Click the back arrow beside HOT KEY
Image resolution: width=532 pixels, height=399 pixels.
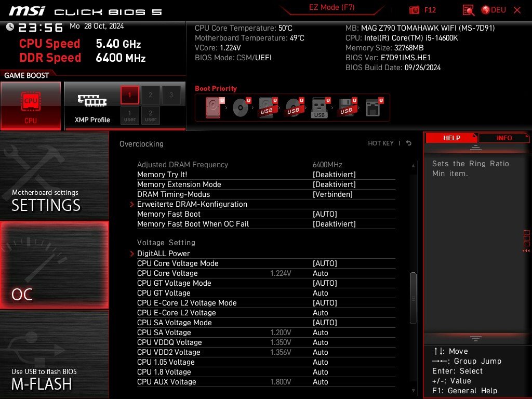point(409,143)
